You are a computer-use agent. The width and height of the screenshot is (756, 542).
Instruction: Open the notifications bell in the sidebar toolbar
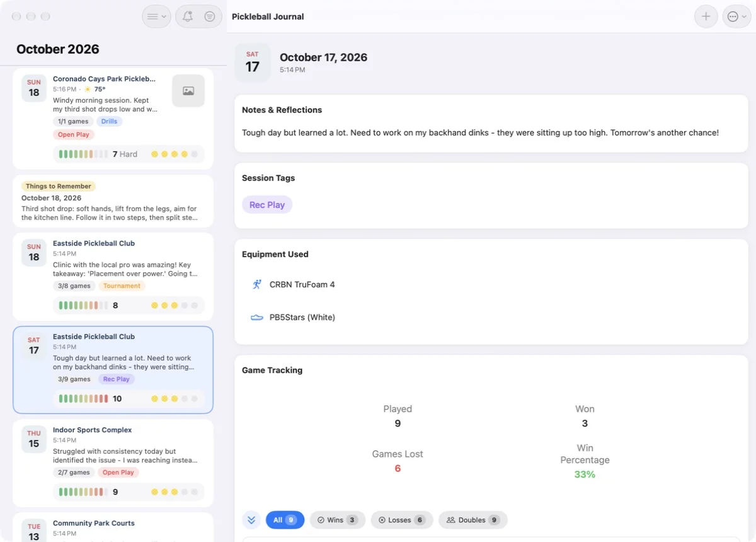pos(188,17)
